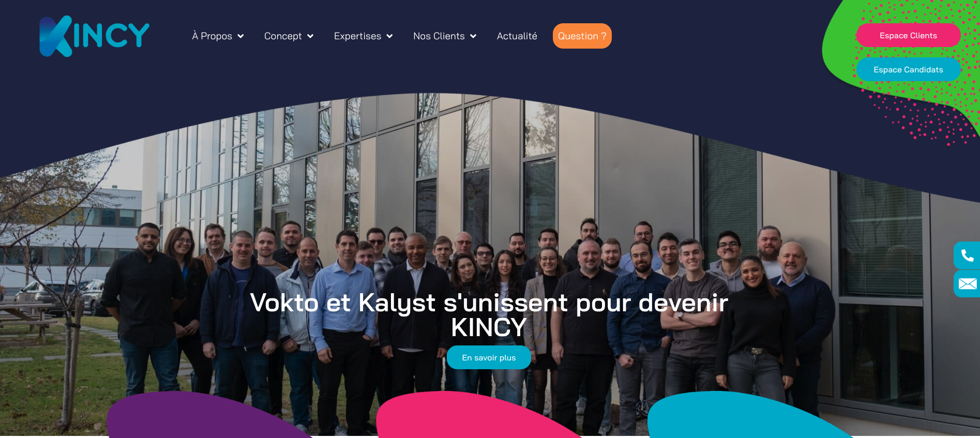Open the floating envelope email icon
Image resolution: width=980 pixels, height=438 pixels.
(x=967, y=283)
